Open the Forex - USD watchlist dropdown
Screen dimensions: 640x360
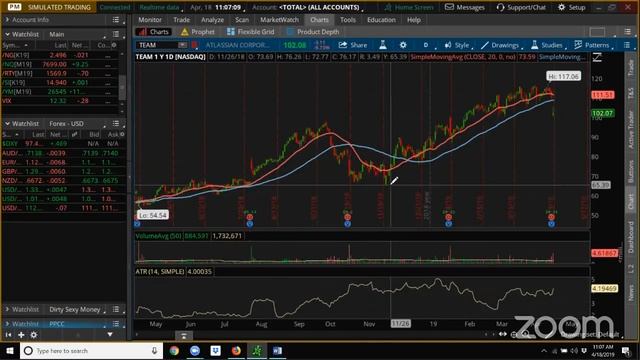[77, 123]
